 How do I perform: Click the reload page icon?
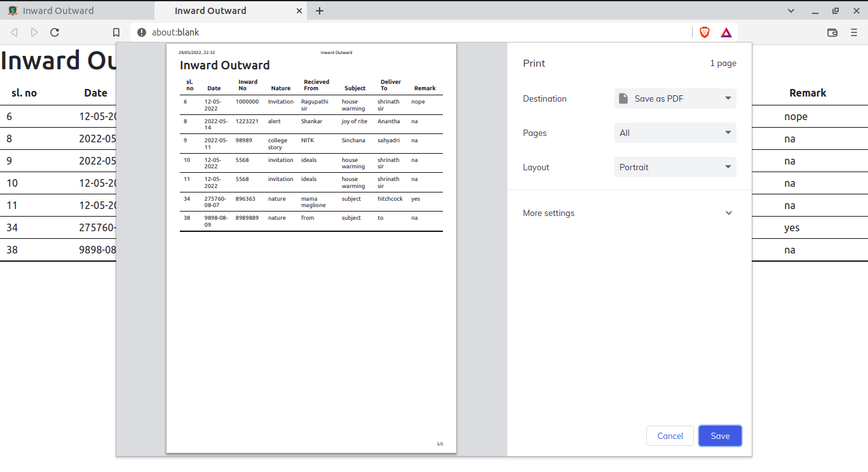point(55,32)
